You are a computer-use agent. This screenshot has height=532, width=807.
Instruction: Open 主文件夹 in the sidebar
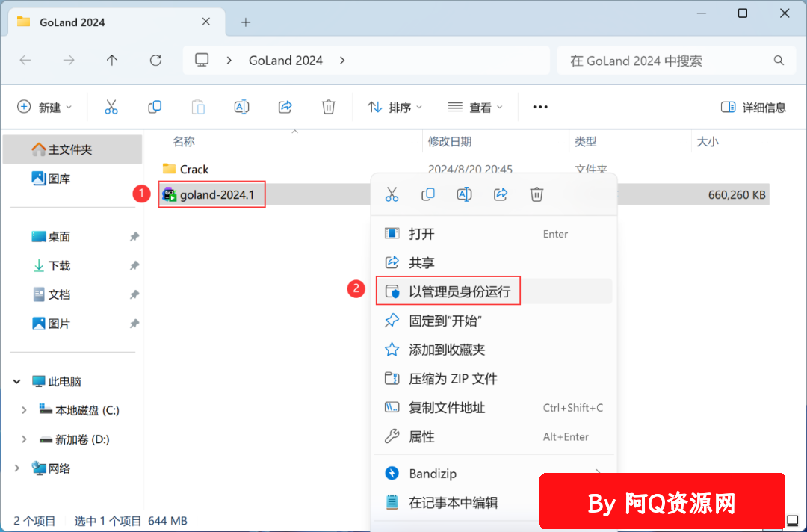[x=72, y=149]
